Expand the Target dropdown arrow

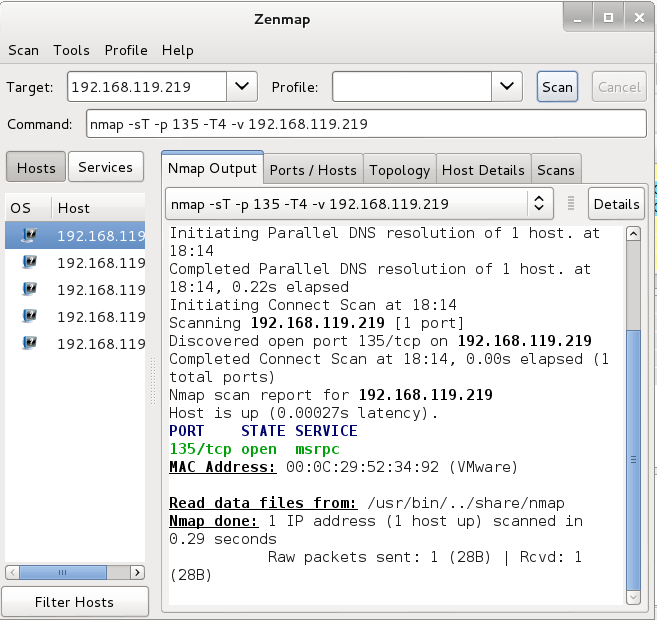pyautogui.click(x=241, y=87)
